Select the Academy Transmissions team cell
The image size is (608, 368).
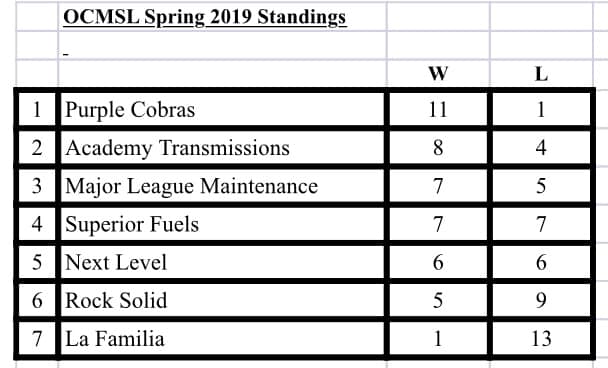click(222, 148)
